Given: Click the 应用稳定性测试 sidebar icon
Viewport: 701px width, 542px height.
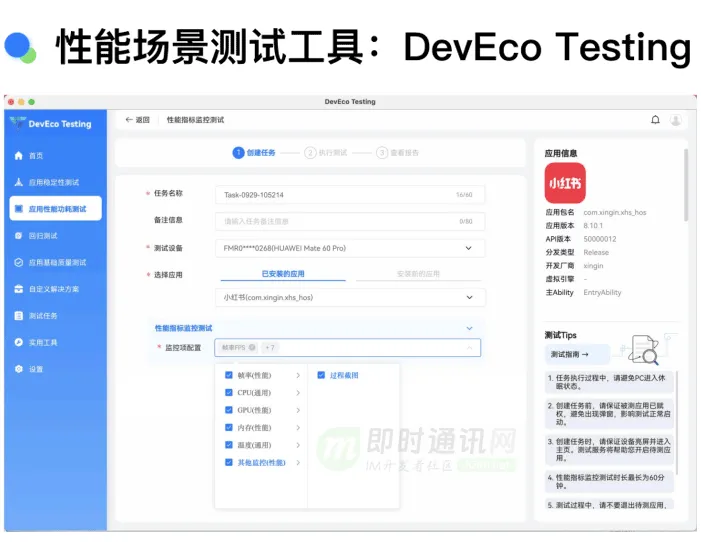Looking at the screenshot, I should tap(18, 182).
